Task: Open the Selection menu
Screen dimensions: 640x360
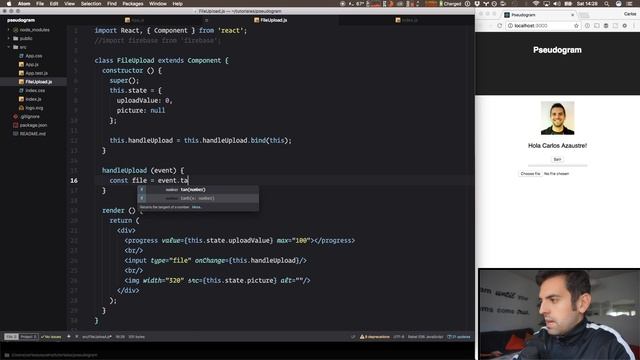Action: coord(91,4)
